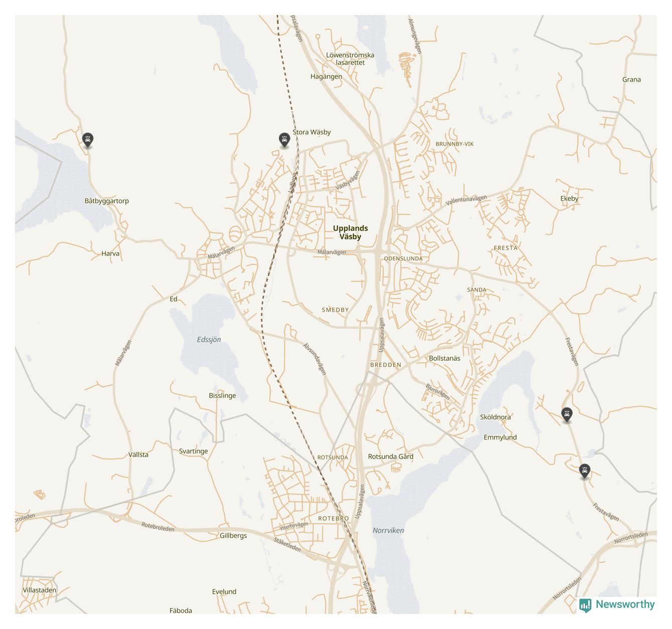
Task: Select the southernmost car marker on Frestavägen
Action: coord(584,472)
